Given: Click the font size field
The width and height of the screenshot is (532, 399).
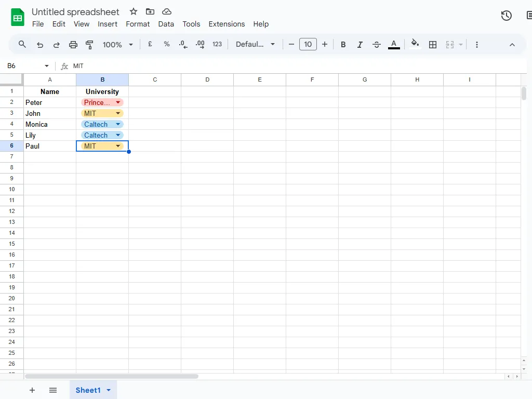Looking at the screenshot, I should pos(308,45).
